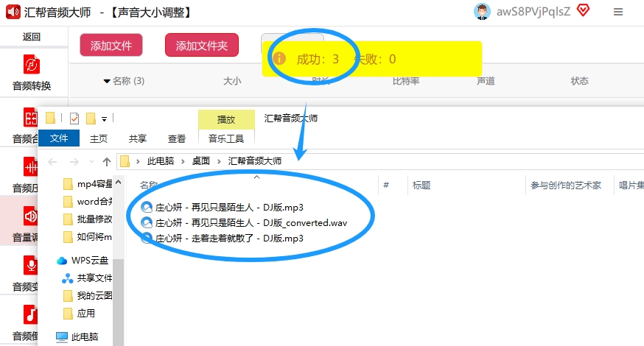
Task: Sort by 参与创作的艺术家 column header
Action: coord(566,185)
